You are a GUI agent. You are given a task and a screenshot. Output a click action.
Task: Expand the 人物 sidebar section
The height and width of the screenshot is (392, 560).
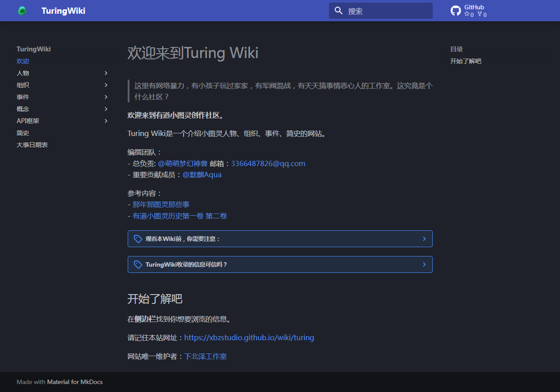[x=106, y=73]
